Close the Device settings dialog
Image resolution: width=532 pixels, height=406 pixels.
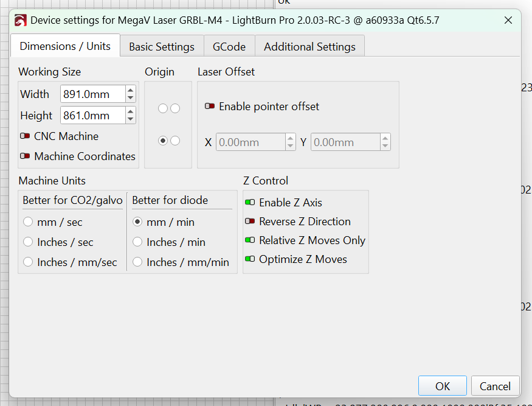[x=508, y=20]
